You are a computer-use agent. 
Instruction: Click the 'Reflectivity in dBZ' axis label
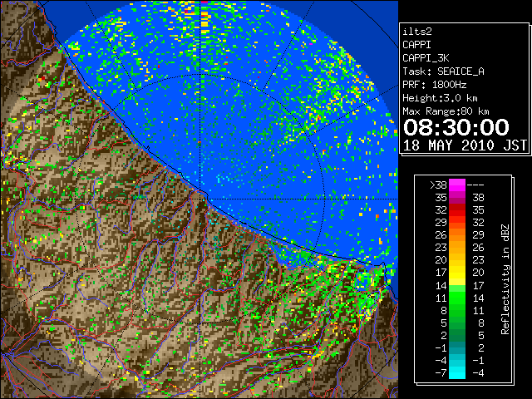(x=505, y=279)
